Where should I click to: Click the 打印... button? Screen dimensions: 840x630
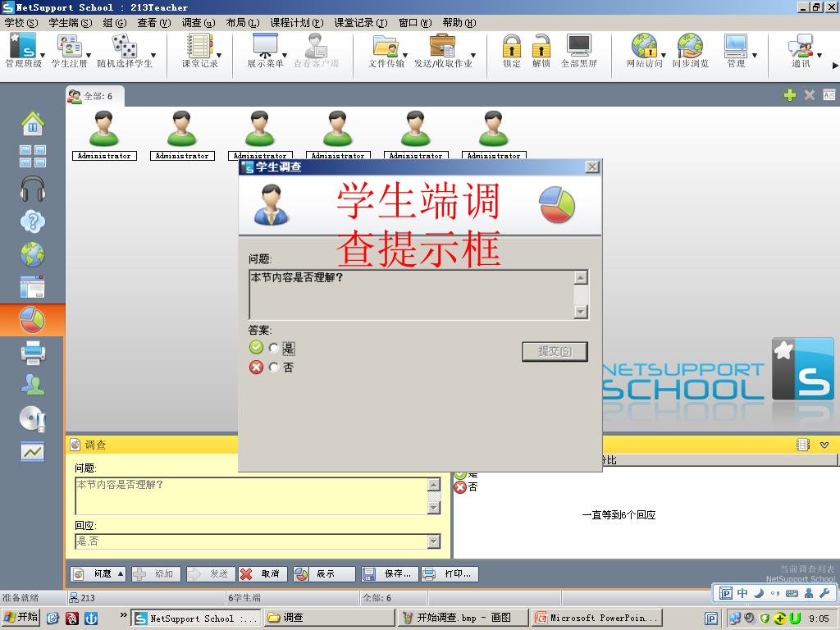449,573
